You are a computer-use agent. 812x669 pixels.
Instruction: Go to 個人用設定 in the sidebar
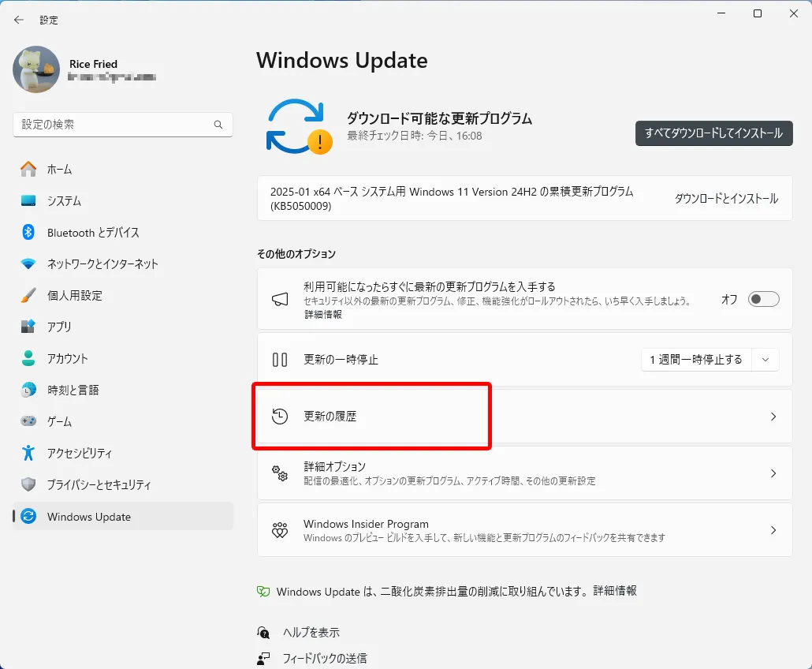pos(123,295)
